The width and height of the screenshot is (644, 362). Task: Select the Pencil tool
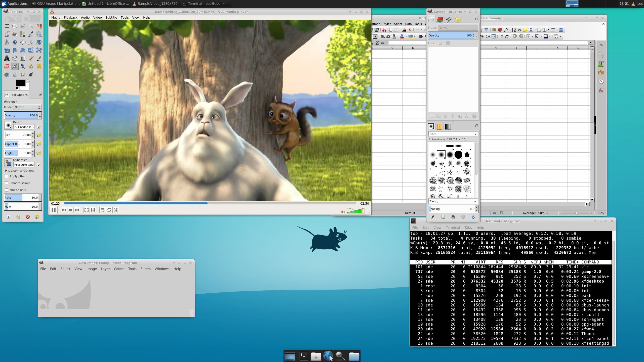[x=31, y=58]
